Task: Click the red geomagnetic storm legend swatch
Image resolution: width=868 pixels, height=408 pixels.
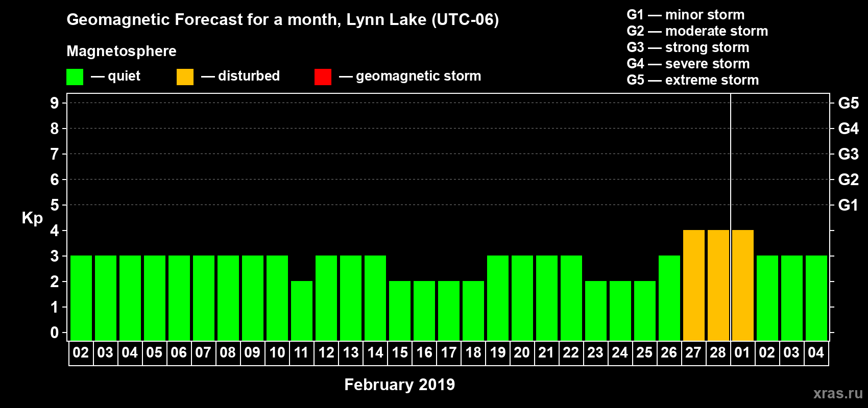Action: (x=323, y=77)
